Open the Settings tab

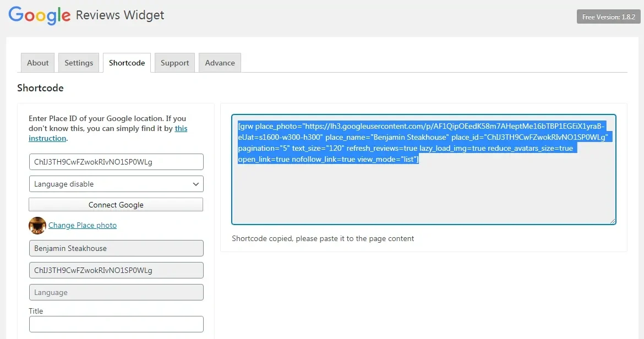coord(78,62)
